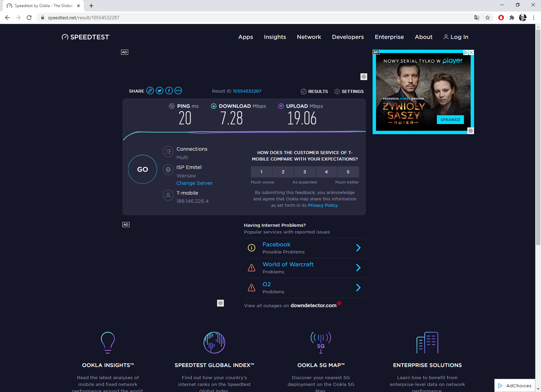Open the About menu

(x=424, y=37)
